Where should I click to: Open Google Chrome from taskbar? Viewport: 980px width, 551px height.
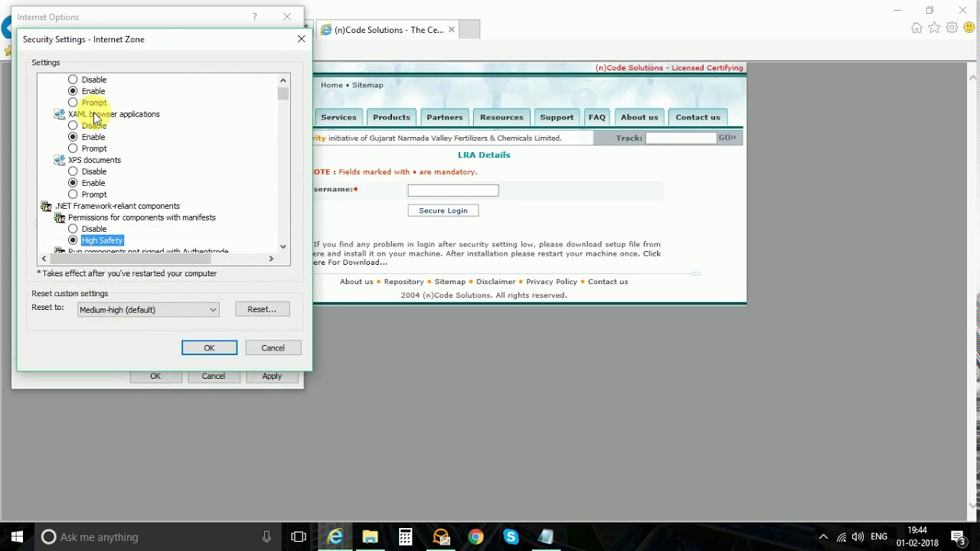(476, 537)
